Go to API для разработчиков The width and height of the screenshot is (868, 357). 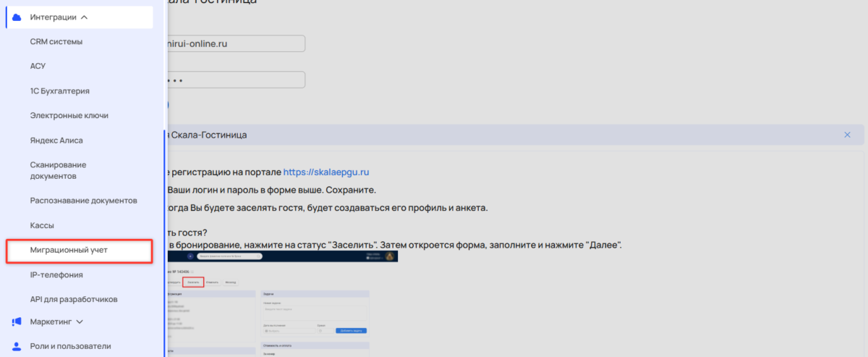[x=74, y=300]
